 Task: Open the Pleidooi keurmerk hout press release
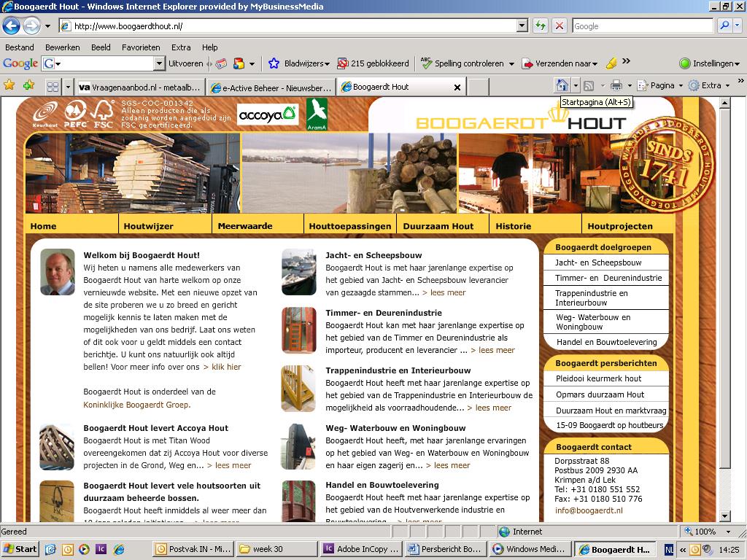click(598, 378)
